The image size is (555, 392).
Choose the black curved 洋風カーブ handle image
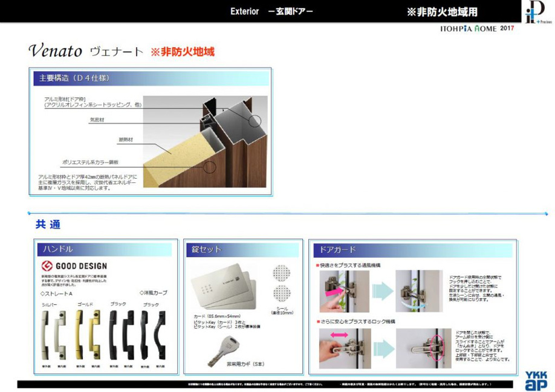tap(153, 335)
